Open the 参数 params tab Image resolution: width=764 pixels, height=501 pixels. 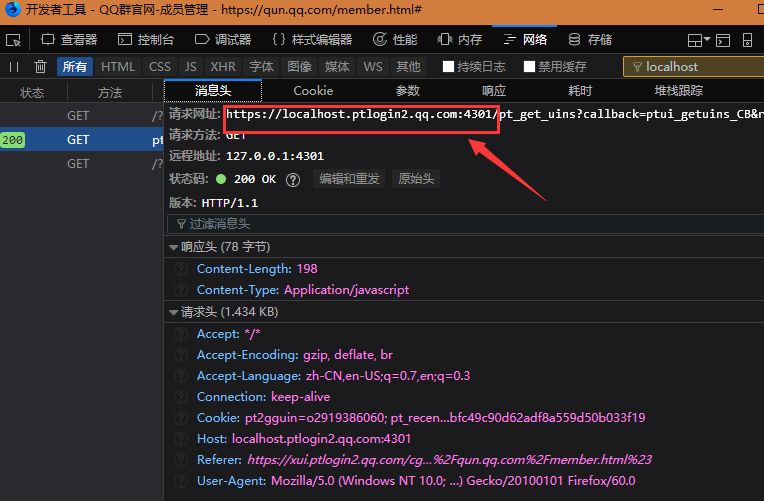(x=407, y=91)
